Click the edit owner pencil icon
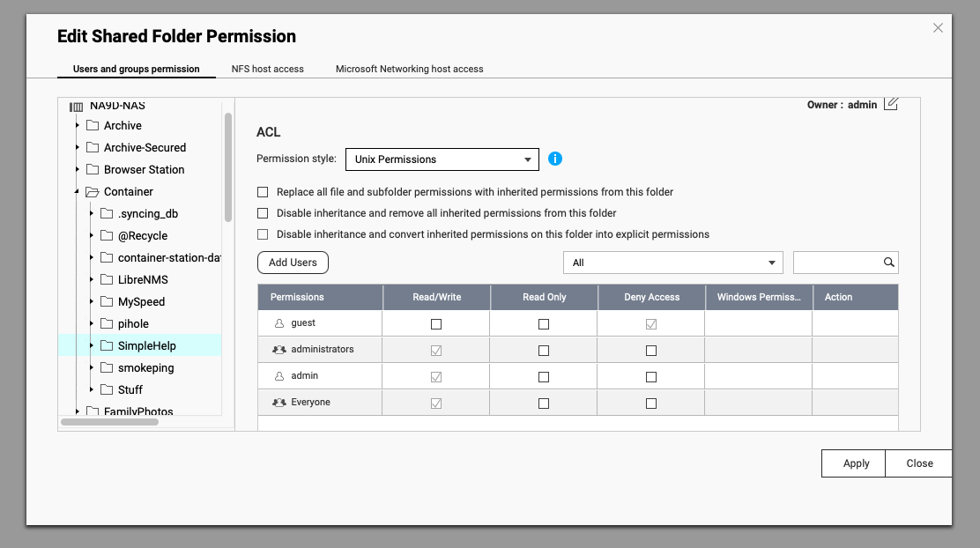The width and height of the screenshot is (980, 548). coord(891,104)
